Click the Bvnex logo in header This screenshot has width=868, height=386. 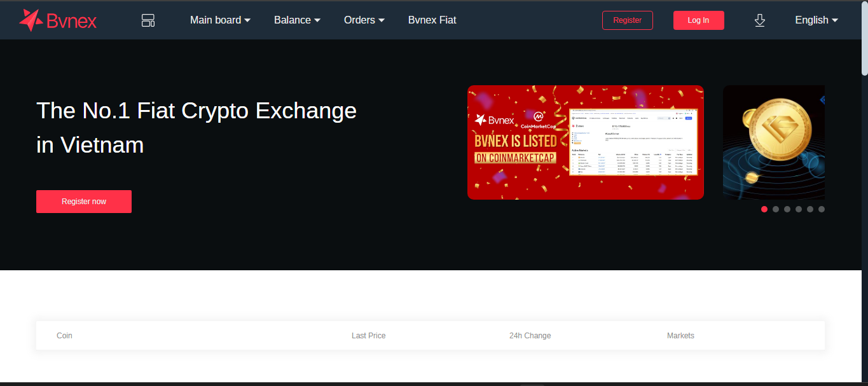pyautogui.click(x=58, y=20)
